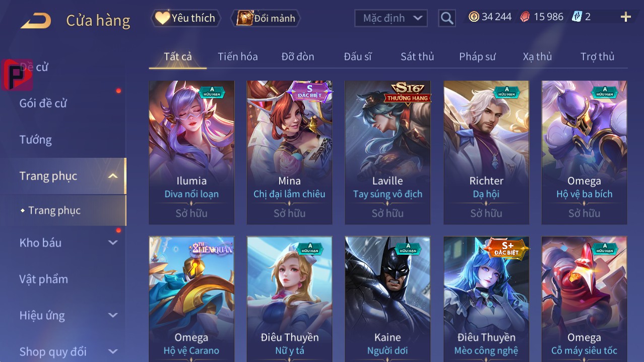Select the Tiến hóa tab
Viewport: 644px width, 362px height.
pyautogui.click(x=238, y=56)
